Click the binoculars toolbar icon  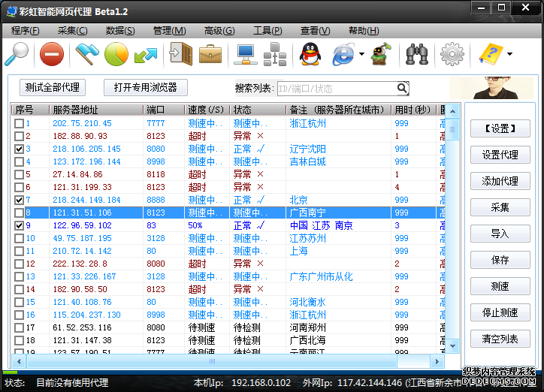click(417, 54)
